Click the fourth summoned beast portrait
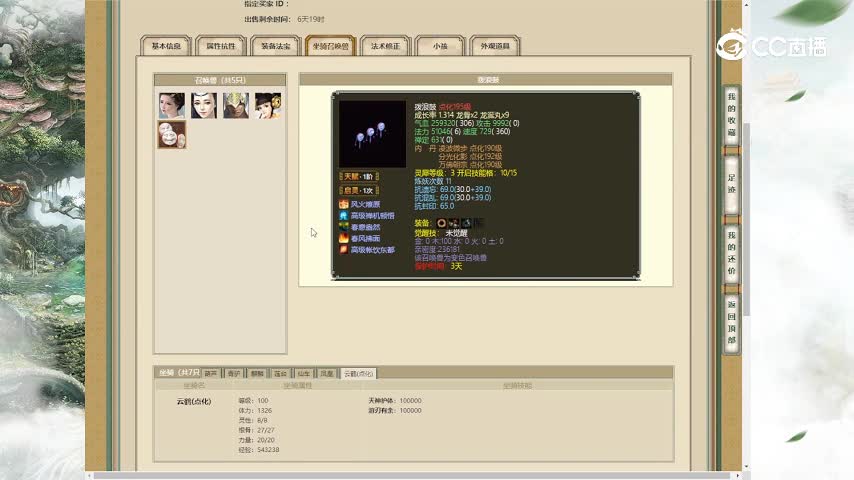This screenshot has height=480, width=854. 267,105
